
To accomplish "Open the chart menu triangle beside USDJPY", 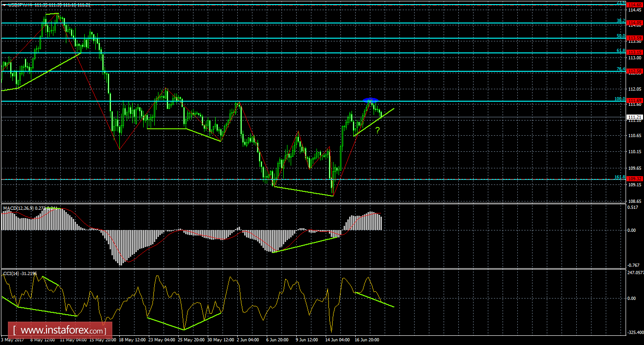I will coord(5,5).
